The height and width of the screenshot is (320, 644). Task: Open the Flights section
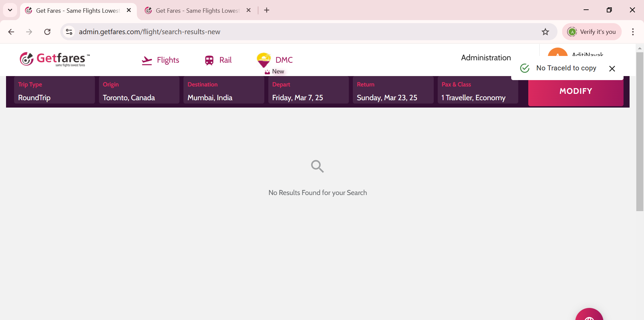point(160,60)
